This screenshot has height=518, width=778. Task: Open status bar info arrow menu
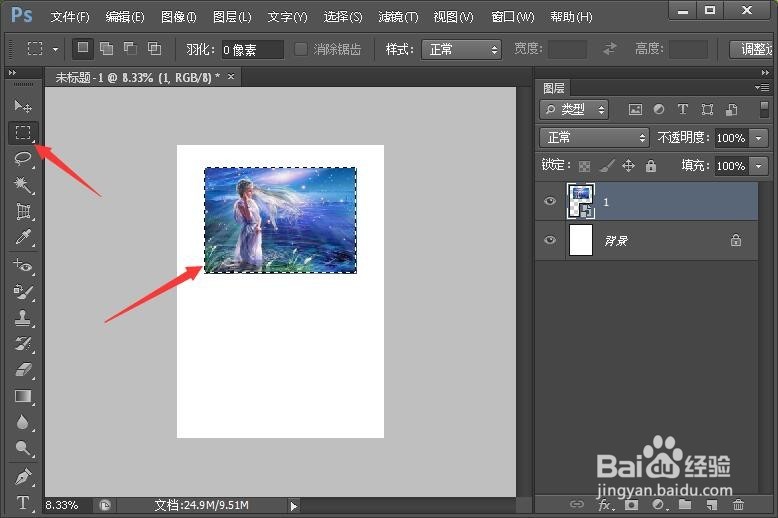tap(293, 506)
